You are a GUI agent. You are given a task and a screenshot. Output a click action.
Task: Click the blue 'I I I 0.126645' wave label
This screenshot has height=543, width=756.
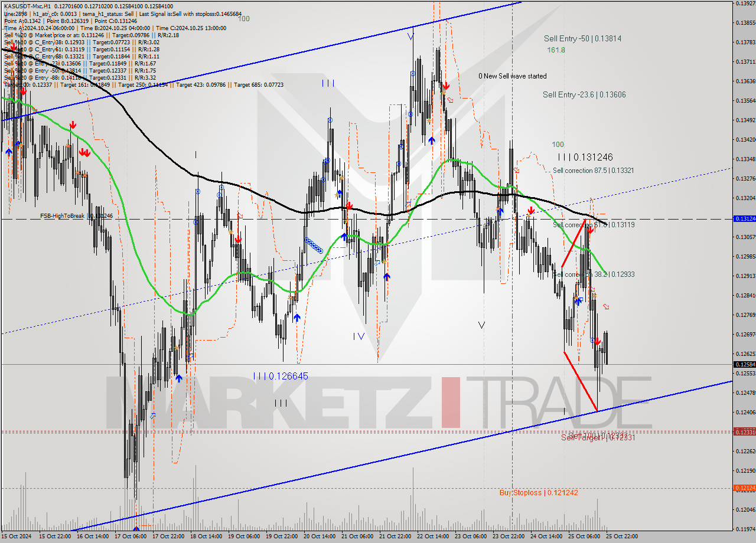coord(281,376)
